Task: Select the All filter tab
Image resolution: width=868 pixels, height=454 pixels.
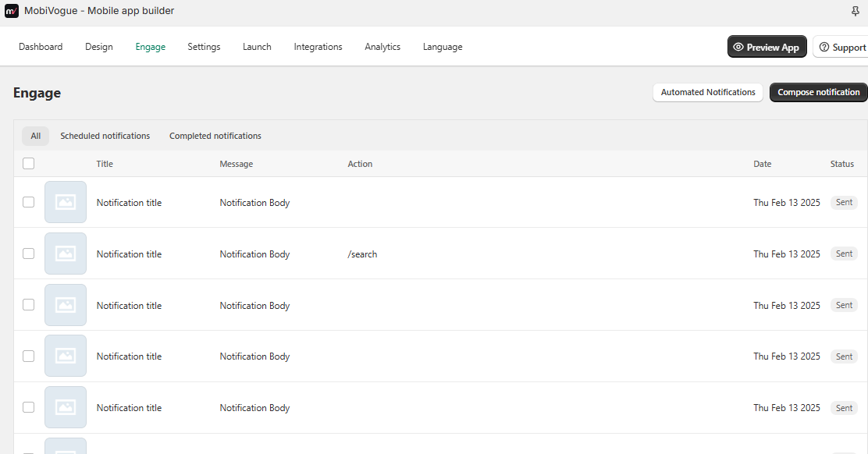Action: (x=35, y=136)
